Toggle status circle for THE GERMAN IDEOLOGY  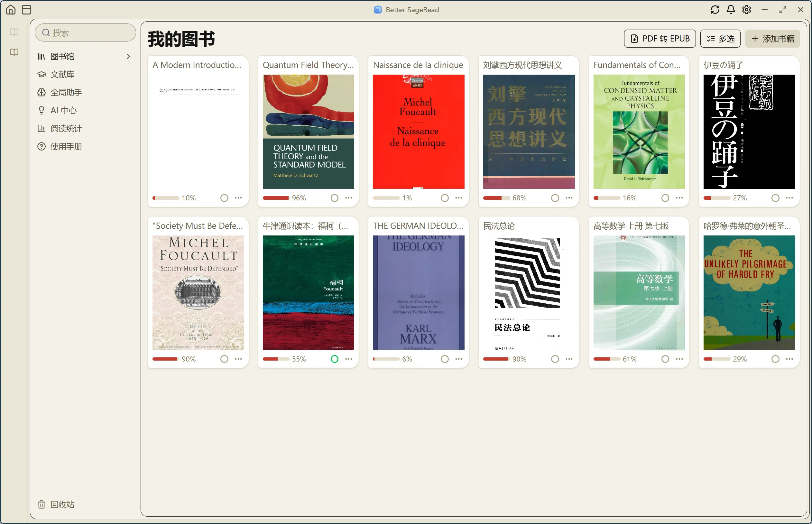pos(445,359)
